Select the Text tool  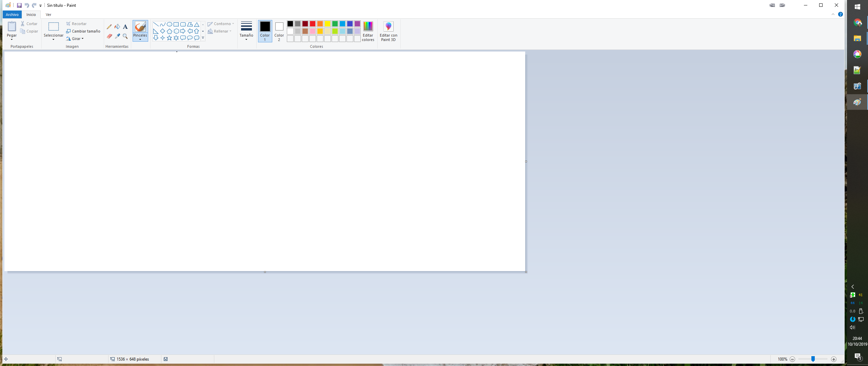pyautogui.click(x=125, y=26)
